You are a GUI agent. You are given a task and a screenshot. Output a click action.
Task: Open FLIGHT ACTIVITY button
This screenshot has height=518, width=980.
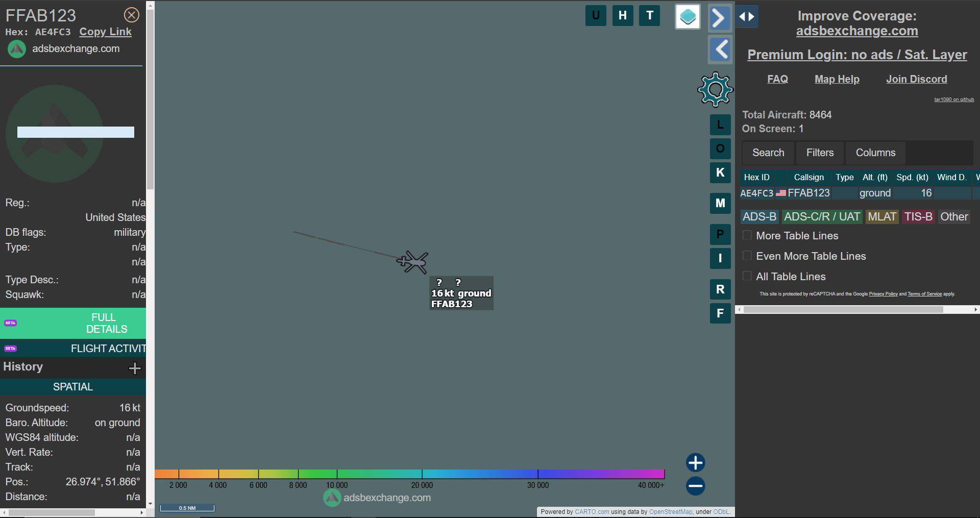pos(73,349)
